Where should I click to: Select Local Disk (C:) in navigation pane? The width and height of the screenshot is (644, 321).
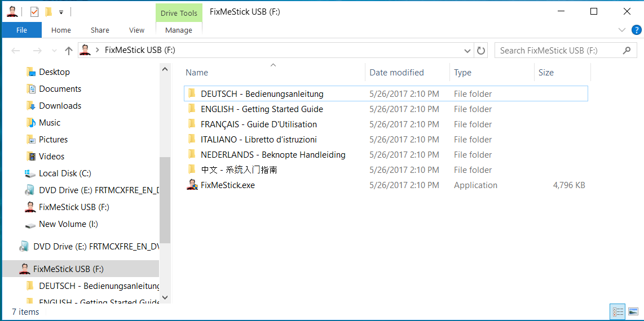(x=65, y=173)
